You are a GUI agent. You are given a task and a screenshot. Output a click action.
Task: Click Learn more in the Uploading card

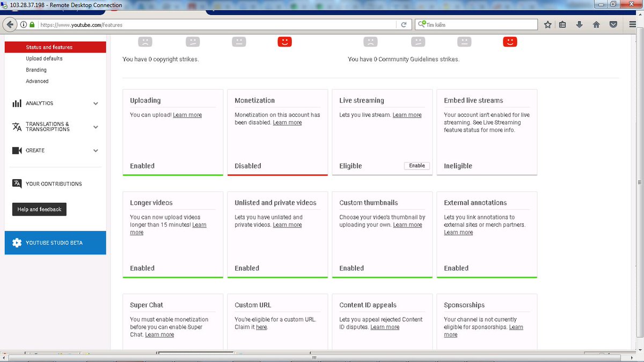click(x=187, y=115)
